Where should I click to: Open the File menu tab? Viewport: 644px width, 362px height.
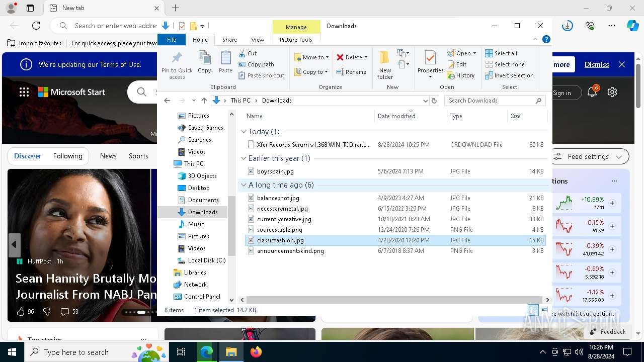coord(172,40)
